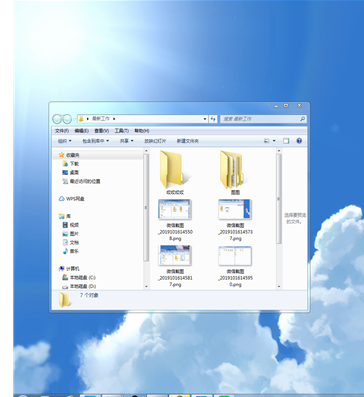364x397 pixels.
Task: Open 本地磁盘 (C:) drive
Action: (x=79, y=277)
